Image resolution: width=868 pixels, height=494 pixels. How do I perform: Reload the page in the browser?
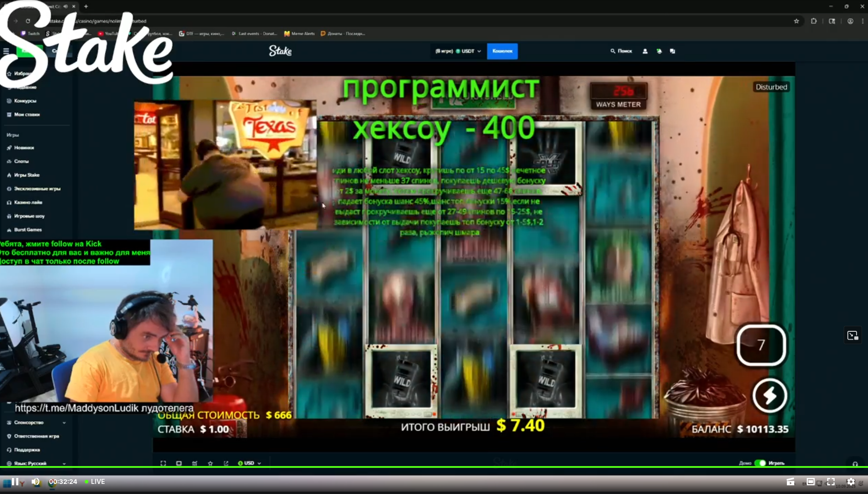tap(28, 21)
